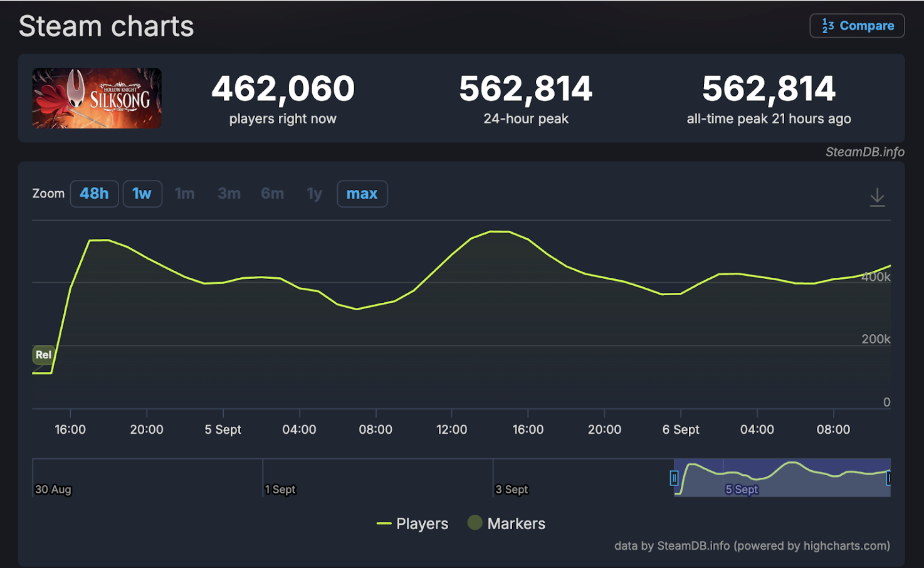Viewport: 924px width, 568px height.
Task: Click the highlighted 5 Sept navigator window
Action: coord(781,478)
